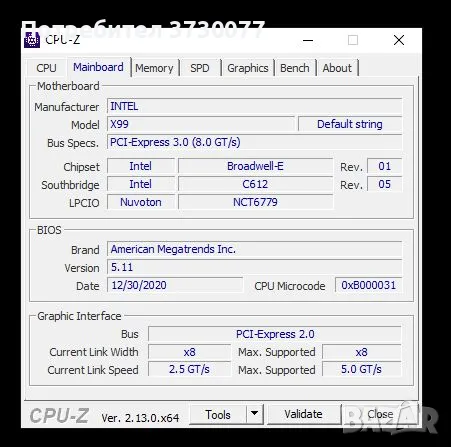Viewport: 451px width, 447px height.
Task: Click the LPCIO value 'NCT6779'
Action: click(x=255, y=202)
